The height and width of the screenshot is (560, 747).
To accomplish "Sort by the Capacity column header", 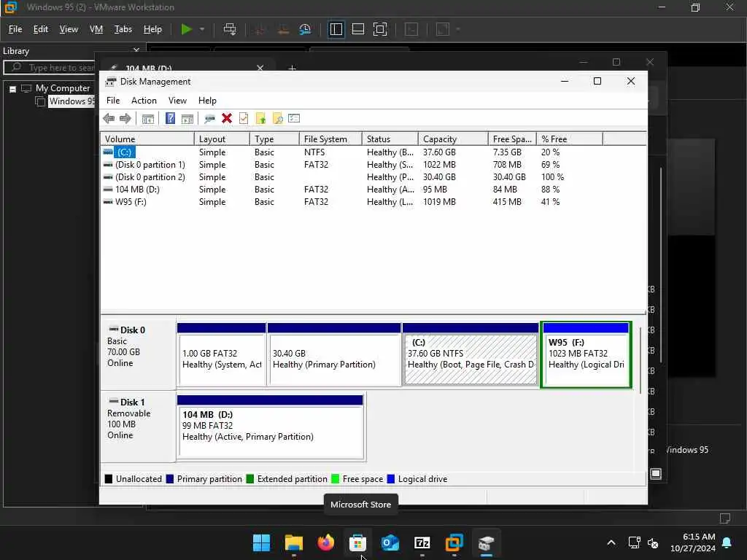I will tap(453, 139).
